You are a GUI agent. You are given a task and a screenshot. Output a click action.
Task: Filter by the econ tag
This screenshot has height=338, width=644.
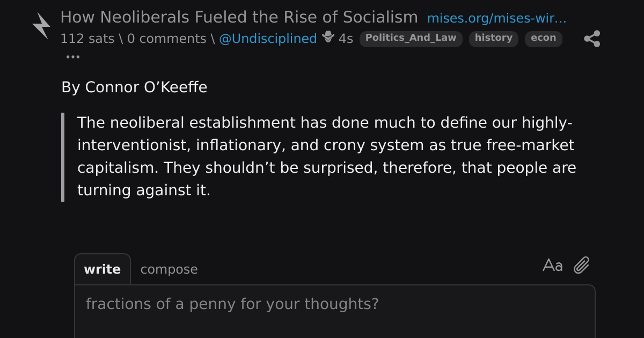(543, 39)
